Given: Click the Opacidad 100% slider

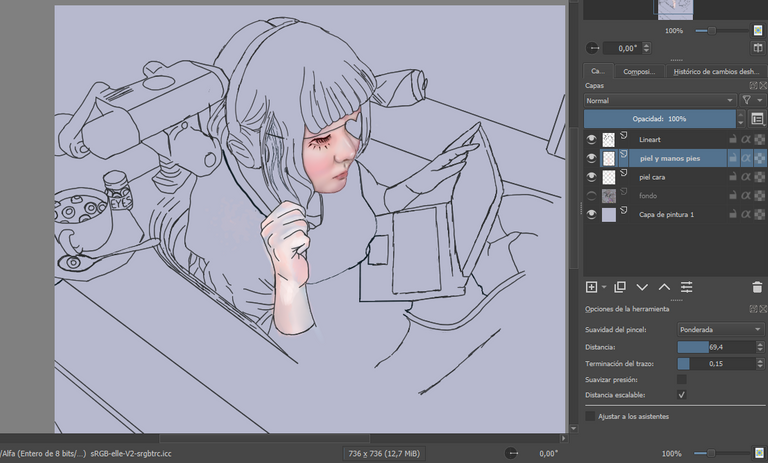Looking at the screenshot, I should (660, 119).
